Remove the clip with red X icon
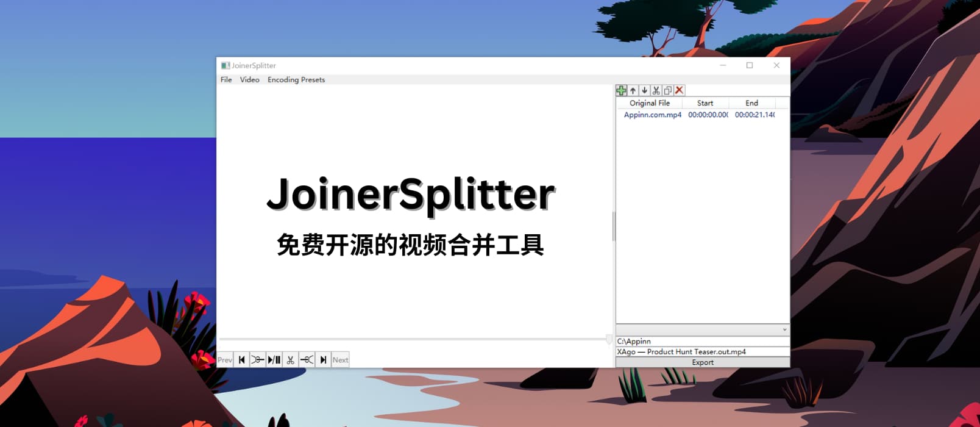The height and width of the screenshot is (427, 980). (679, 90)
